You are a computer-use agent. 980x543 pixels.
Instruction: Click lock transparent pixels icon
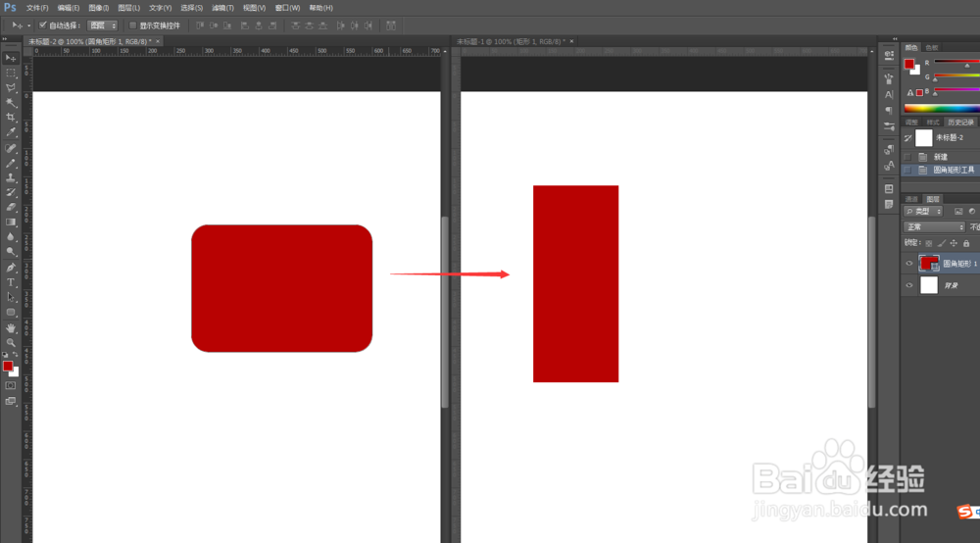coord(929,243)
